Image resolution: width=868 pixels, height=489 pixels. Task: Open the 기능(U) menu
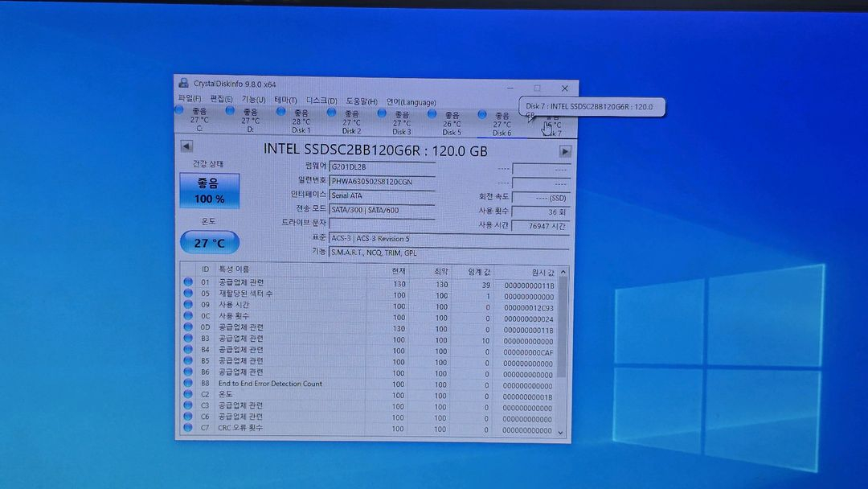tap(253, 100)
